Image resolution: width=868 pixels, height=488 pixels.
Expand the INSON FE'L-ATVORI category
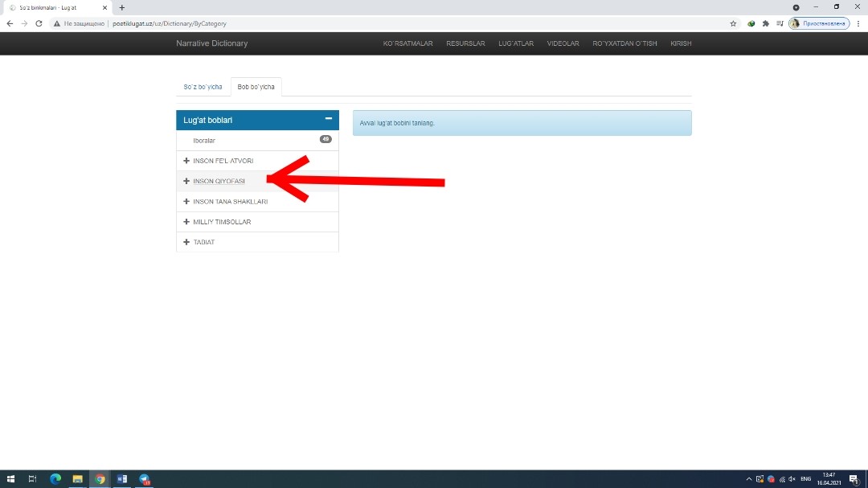(223, 161)
